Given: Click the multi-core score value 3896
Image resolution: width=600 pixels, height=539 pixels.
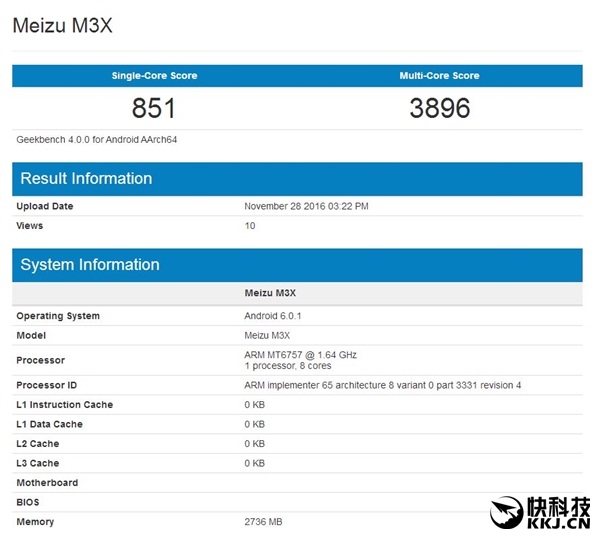Looking at the screenshot, I should coord(439,108).
